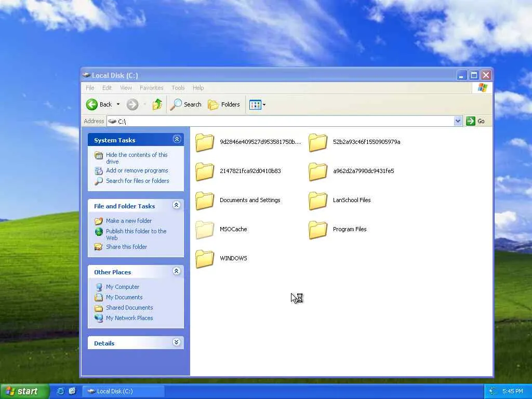Click Publish this folder to the Web
Viewport: 532px width, 399px height.
click(136, 234)
